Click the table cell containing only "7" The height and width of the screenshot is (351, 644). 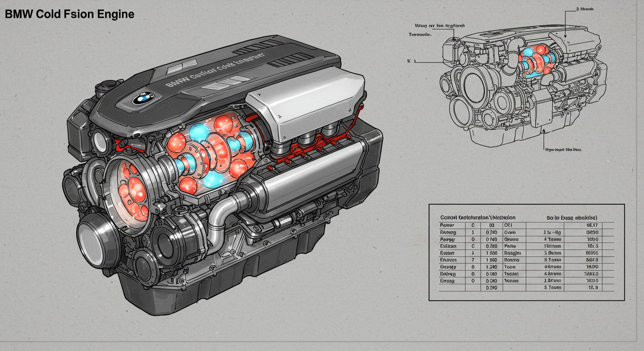472,260
